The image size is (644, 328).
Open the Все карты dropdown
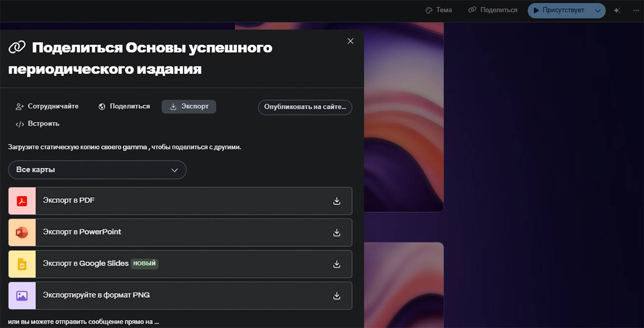97,170
